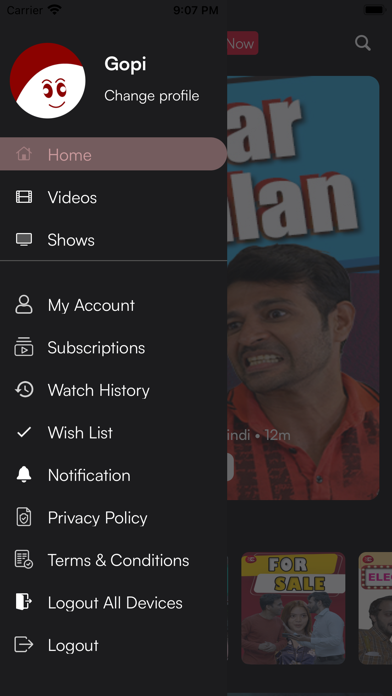This screenshot has height=696, width=392.
Task: Tap the Home house icon
Action: pos(24,154)
